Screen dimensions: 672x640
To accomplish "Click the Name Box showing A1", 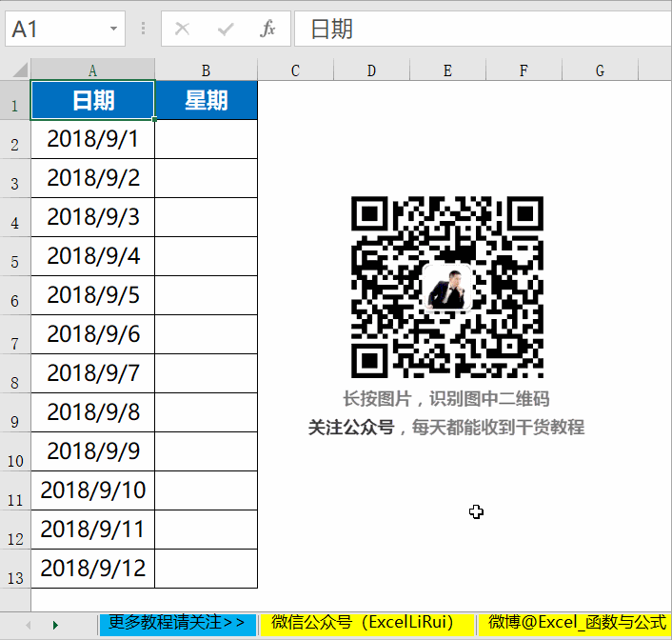I will point(65,29).
